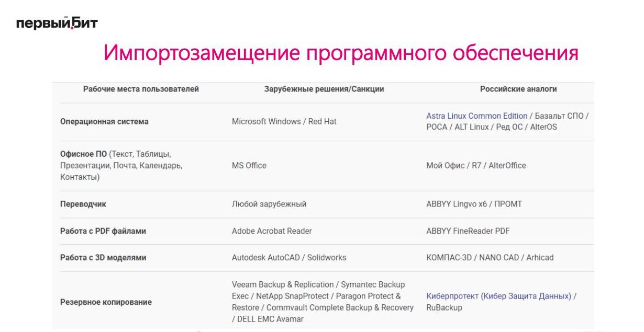The width and height of the screenshot is (644, 332).
Task: Select the cell ABBYY FineReader PDF
Action: point(468,231)
